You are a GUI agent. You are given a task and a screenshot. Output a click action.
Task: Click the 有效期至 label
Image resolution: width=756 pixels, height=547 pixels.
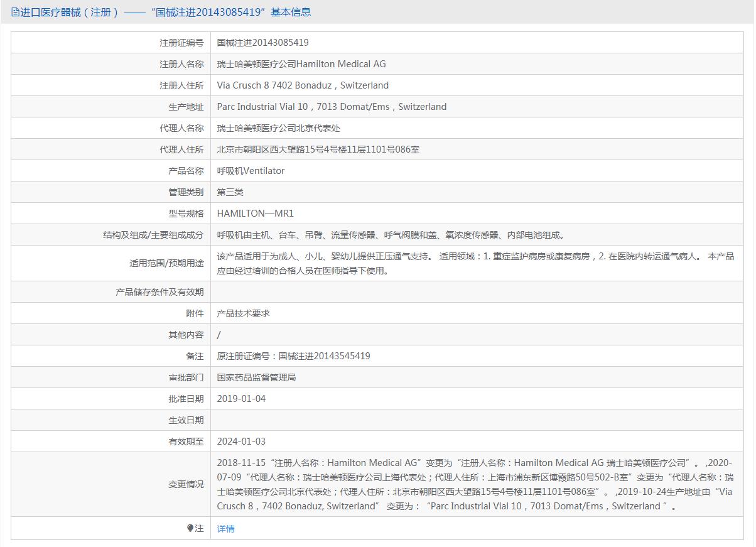[186, 441]
